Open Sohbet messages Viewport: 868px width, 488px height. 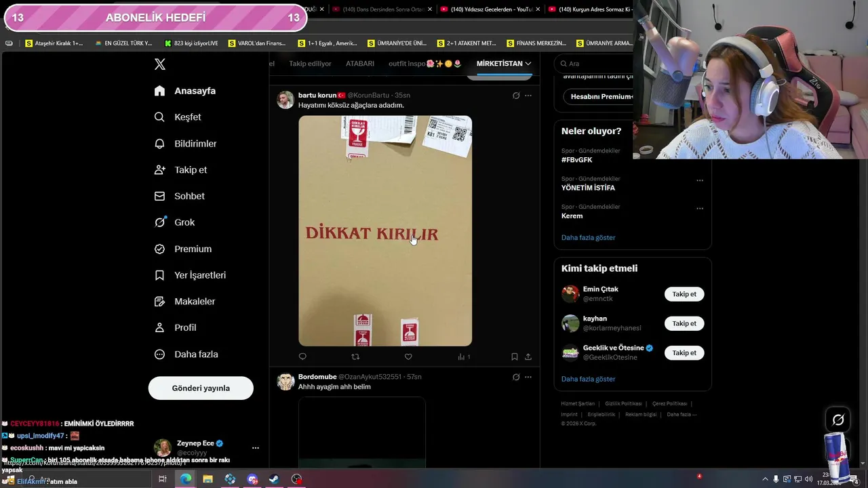coord(179,197)
